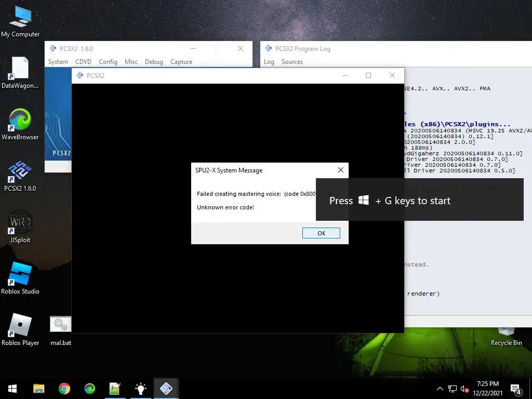Open the Sources menu in Program Log
532x399 pixels.
click(x=292, y=62)
